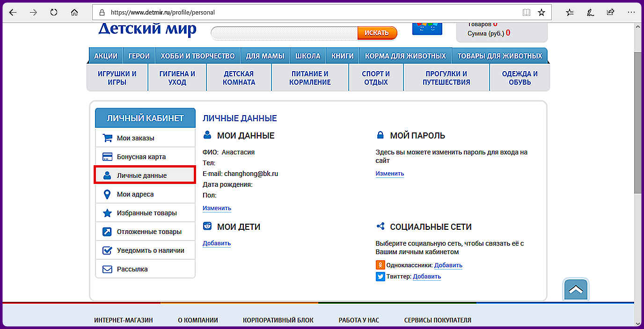This screenshot has height=329, width=644.
Task: Click the share page icon
Action: [611, 13]
